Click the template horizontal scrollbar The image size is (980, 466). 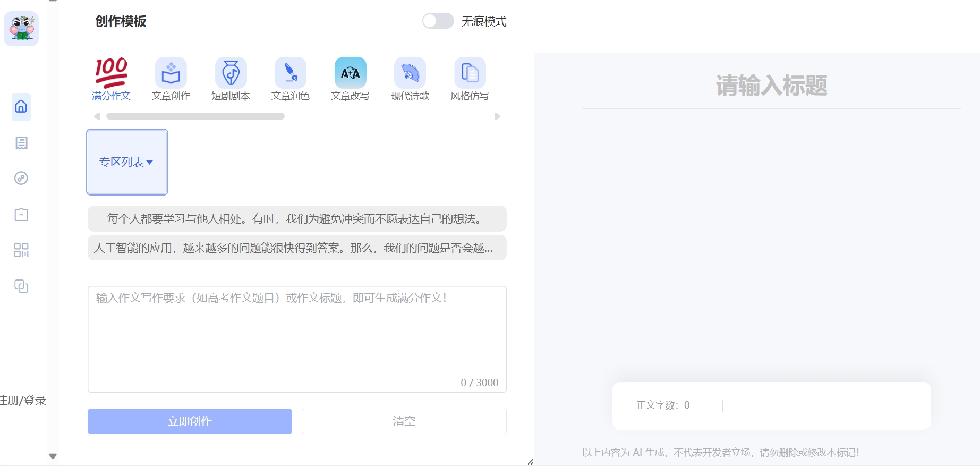195,116
